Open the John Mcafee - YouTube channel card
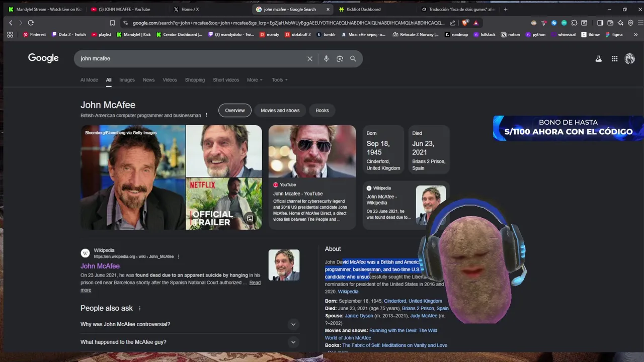 (312, 177)
